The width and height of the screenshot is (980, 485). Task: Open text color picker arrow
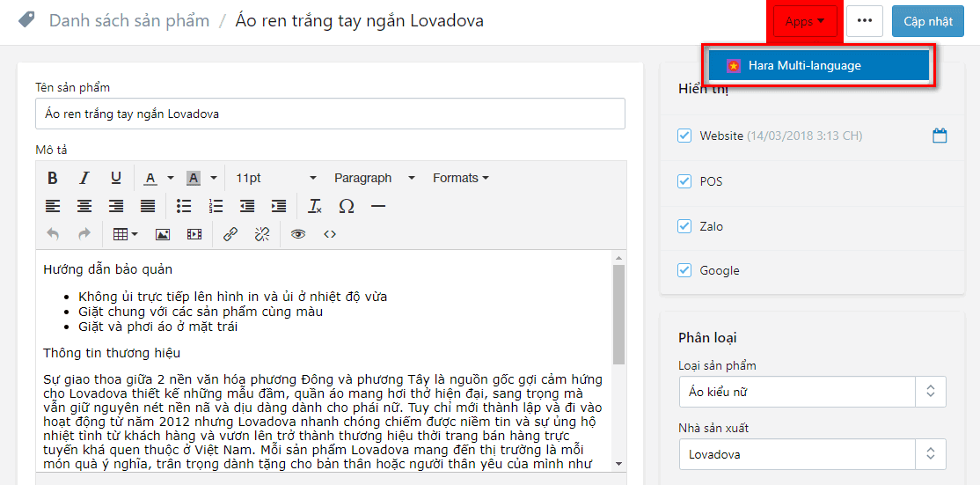point(170,178)
